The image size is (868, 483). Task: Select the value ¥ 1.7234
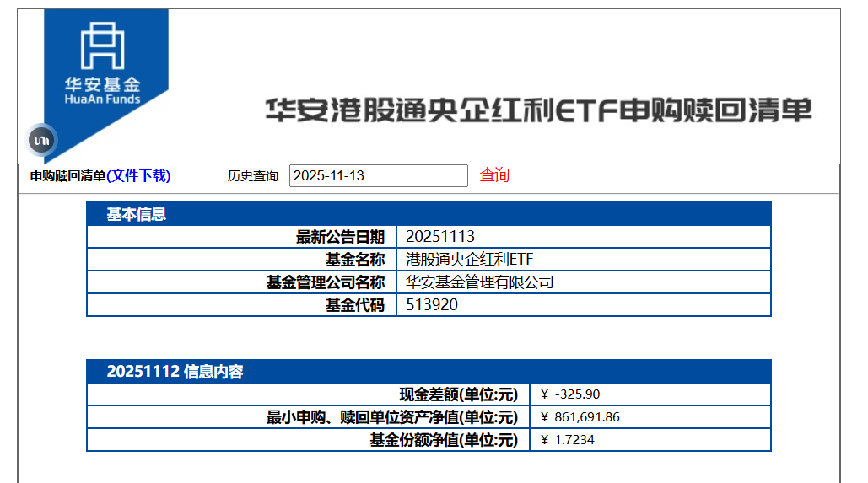(x=568, y=440)
